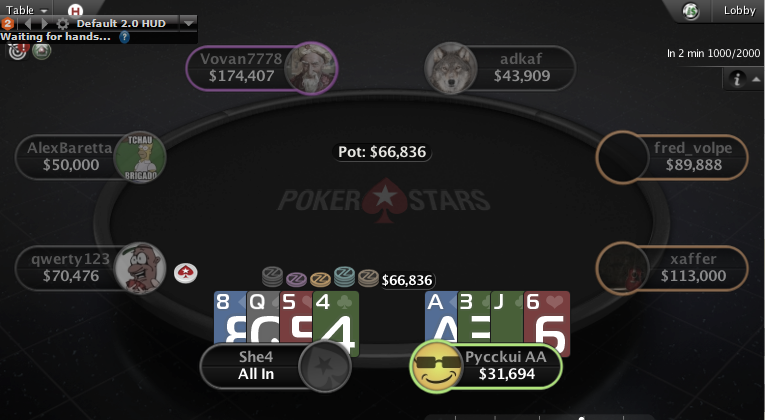This screenshot has width=765, height=420.
Task: Collapse the info panel arrow
Action: tap(756, 79)
